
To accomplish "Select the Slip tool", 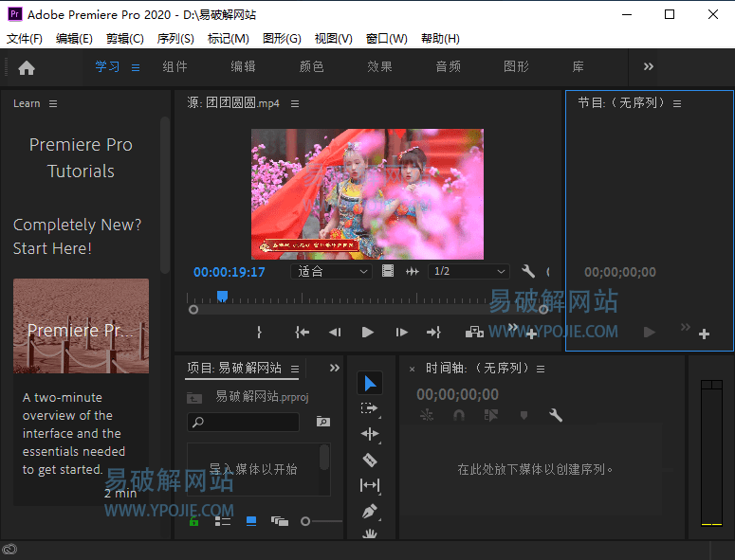I will 369,485.
